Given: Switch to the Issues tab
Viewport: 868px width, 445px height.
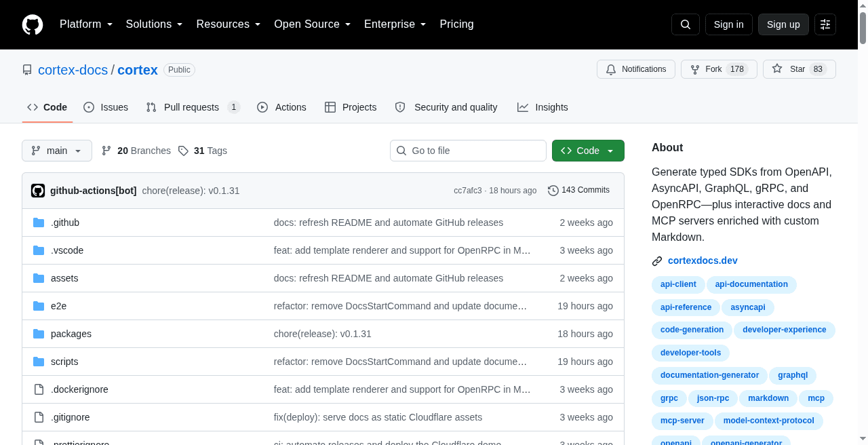Looking at the screenshot, I should [106, 107].
